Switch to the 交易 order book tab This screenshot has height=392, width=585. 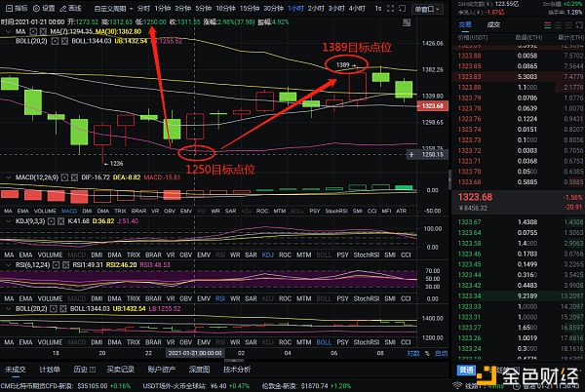(x=465, y=24)
